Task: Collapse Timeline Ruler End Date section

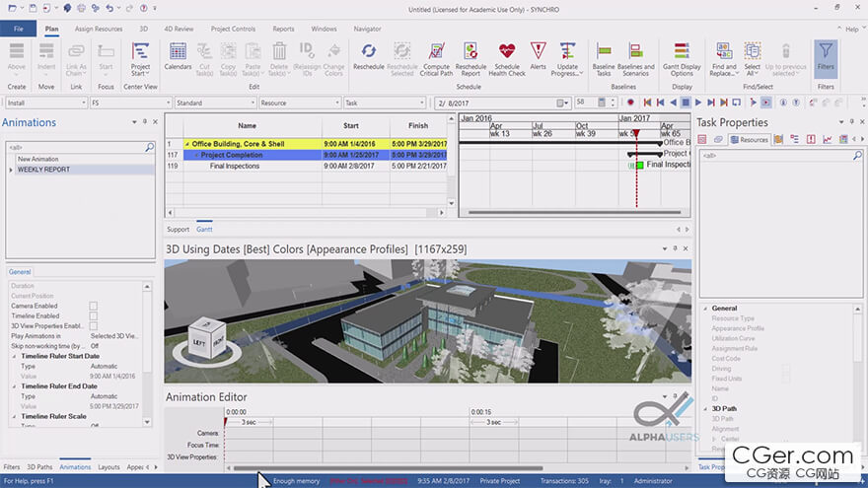Action: click(x=15, y=386)
